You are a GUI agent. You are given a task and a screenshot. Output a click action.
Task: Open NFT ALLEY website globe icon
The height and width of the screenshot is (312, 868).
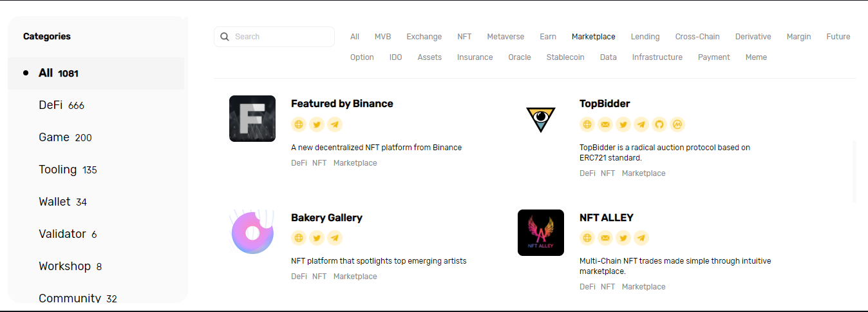[x=587, y=238]
